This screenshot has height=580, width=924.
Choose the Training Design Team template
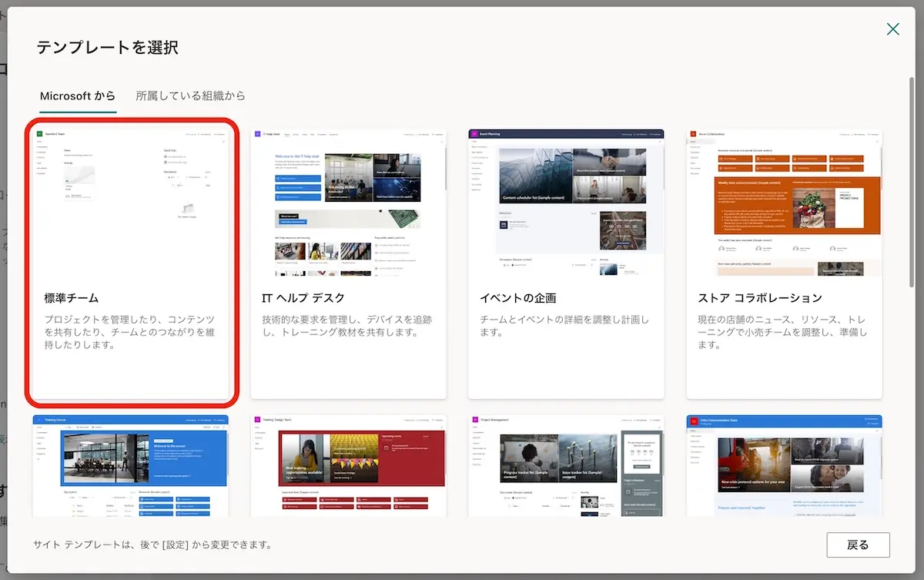349,466
